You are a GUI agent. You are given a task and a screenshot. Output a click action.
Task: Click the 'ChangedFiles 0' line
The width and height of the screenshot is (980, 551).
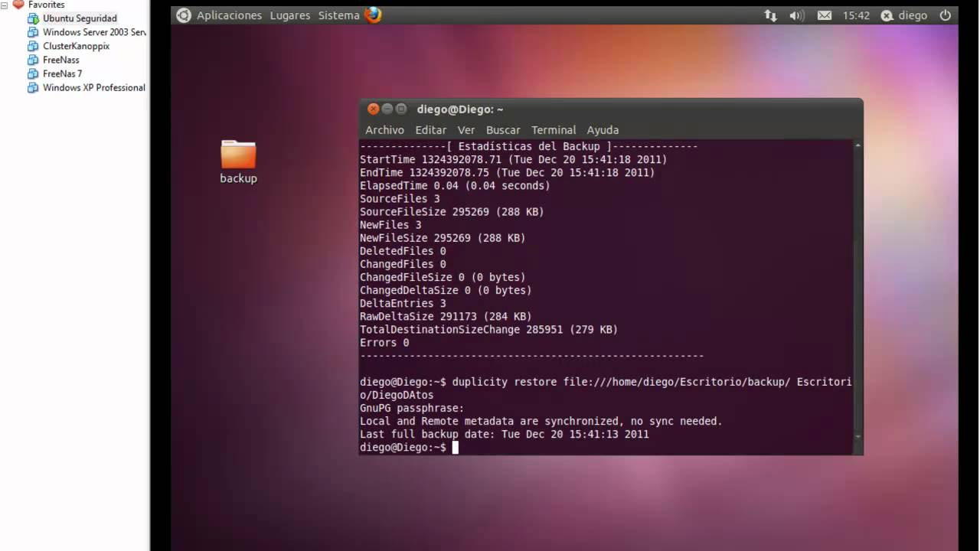403,264
